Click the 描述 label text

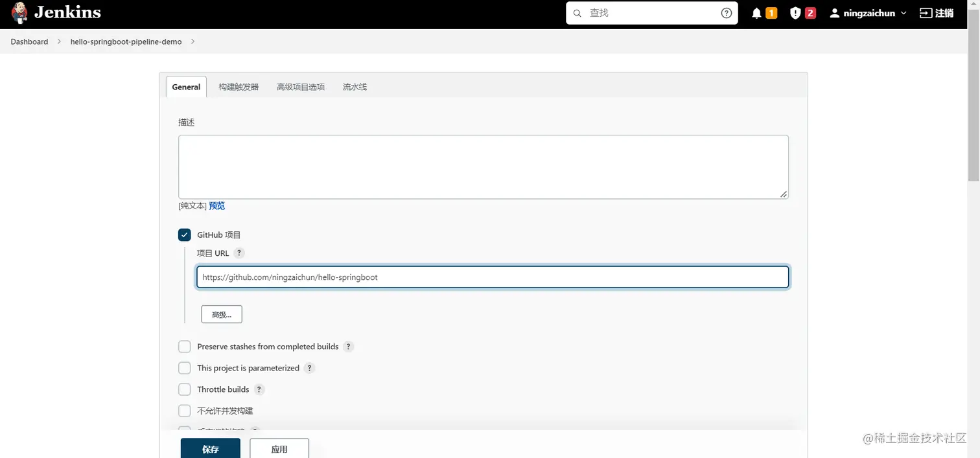[187, 122]
